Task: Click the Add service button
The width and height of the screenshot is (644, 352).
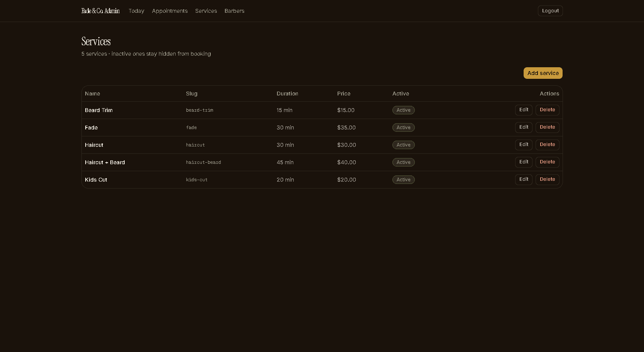Action: pos(543,73)
